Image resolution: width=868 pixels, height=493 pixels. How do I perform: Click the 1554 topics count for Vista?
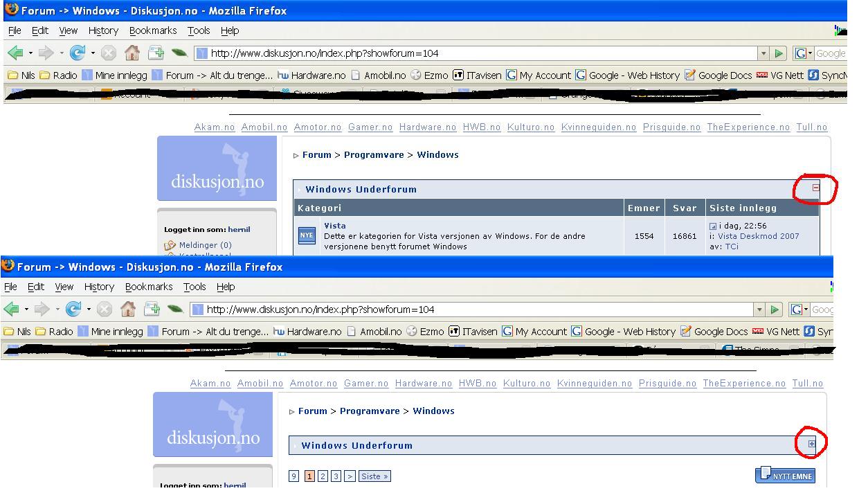[x=644, y=236]
